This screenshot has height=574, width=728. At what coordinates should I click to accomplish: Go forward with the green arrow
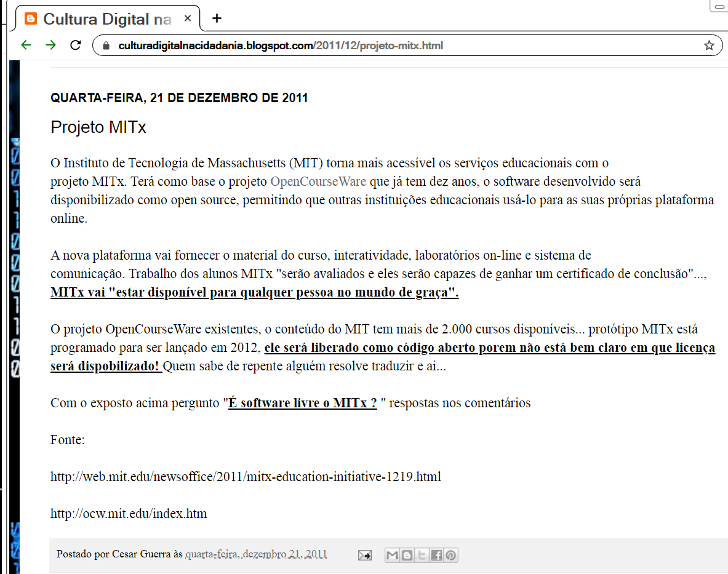pos(50,45)
